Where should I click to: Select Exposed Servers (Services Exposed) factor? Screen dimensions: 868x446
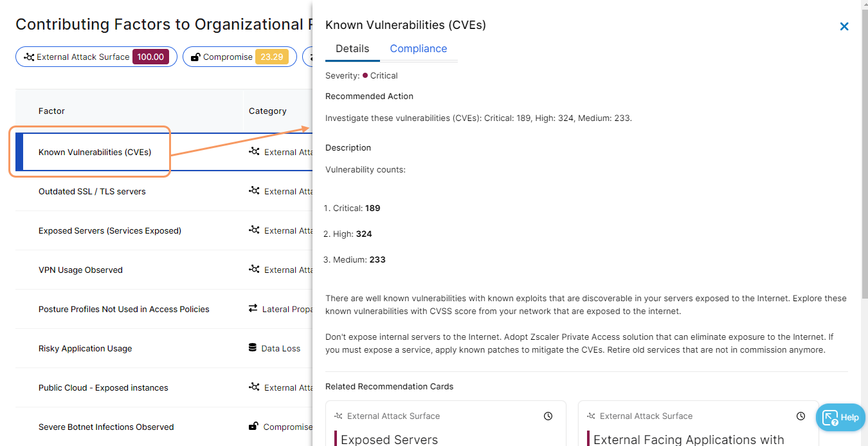coord(110,231)
